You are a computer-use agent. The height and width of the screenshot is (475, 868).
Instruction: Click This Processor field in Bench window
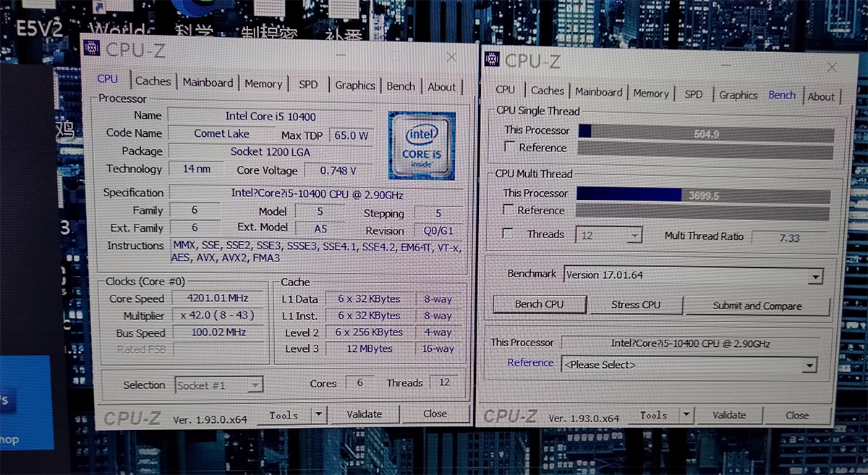690,343
